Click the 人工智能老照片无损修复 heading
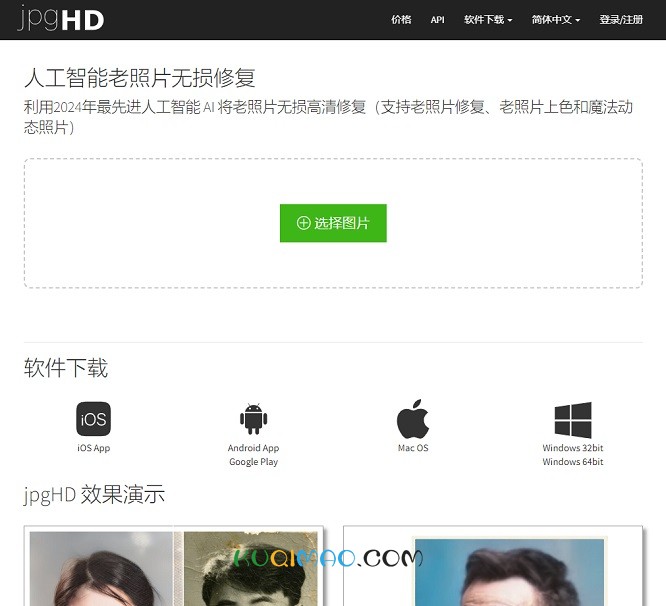Screen dimensions: 666x606 tap(139, 78)
